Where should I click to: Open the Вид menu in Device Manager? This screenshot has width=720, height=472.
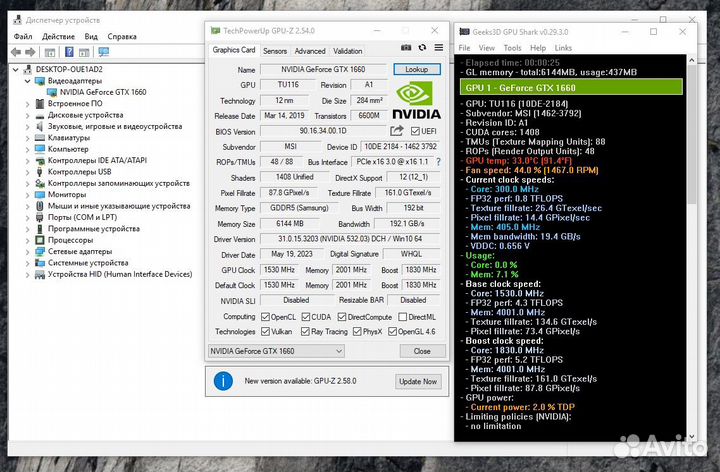[91, 36]
